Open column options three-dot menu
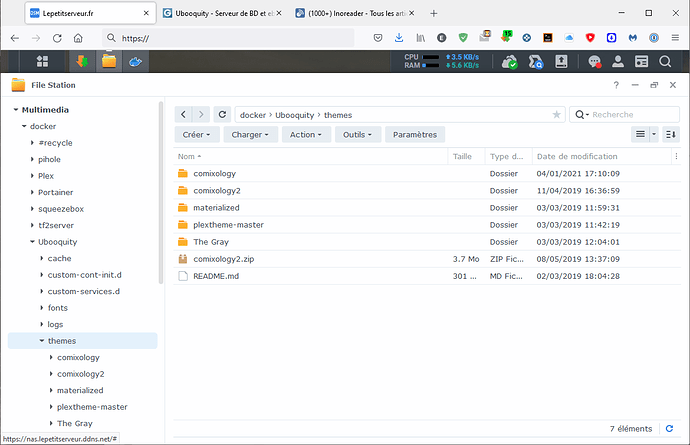The image size is (690, 445). (x=676, y=156)
